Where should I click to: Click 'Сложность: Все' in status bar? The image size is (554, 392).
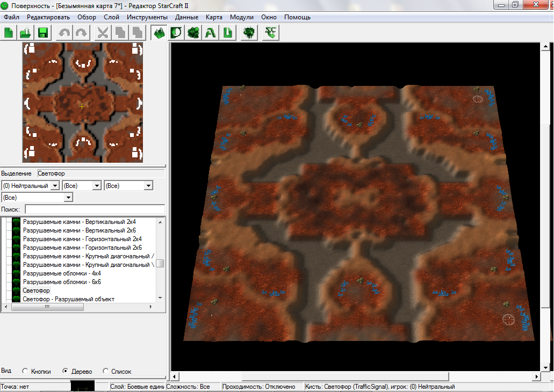pos(188,387)
